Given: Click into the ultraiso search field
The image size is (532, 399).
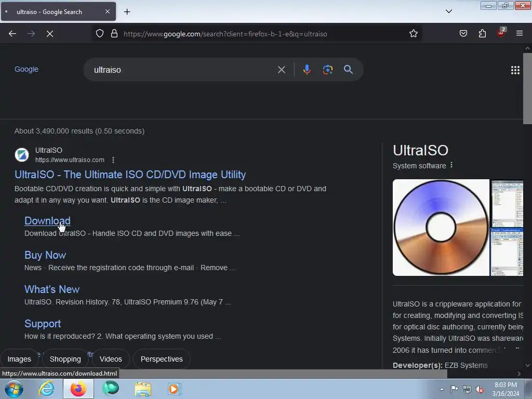Looking at the screenshot, I should point(183,70).
